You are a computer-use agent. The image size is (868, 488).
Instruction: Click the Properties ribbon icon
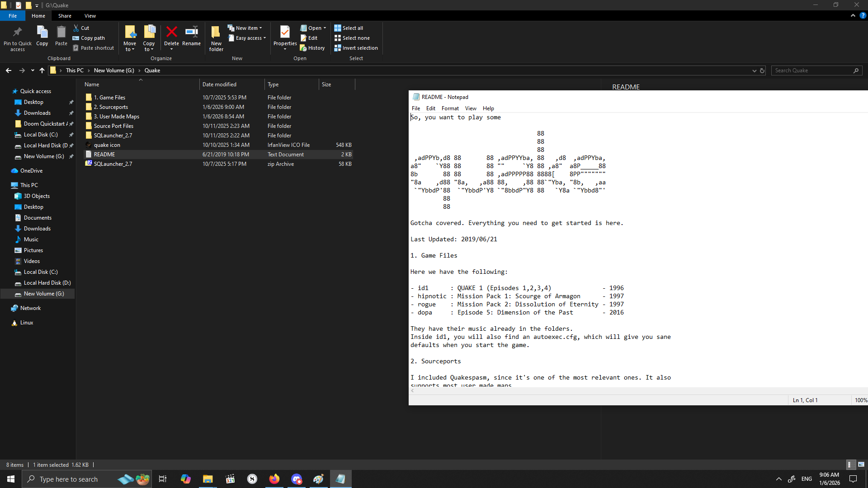pos(285,33)
